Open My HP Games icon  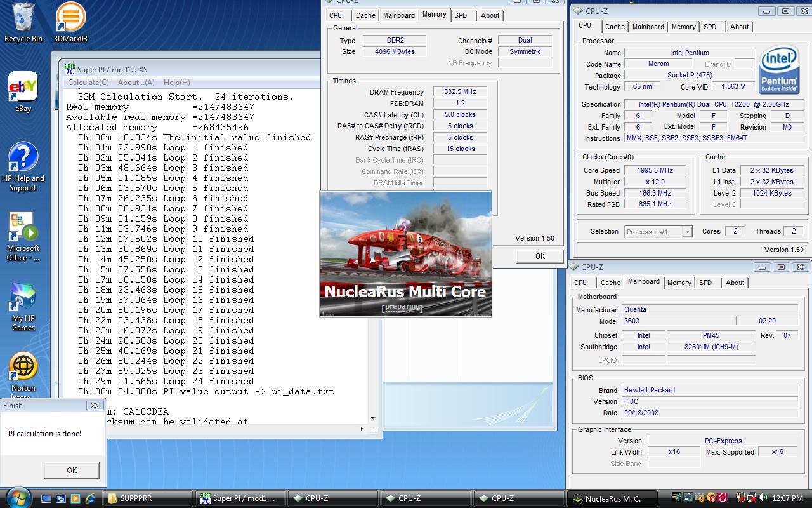(x=23, y=307)
